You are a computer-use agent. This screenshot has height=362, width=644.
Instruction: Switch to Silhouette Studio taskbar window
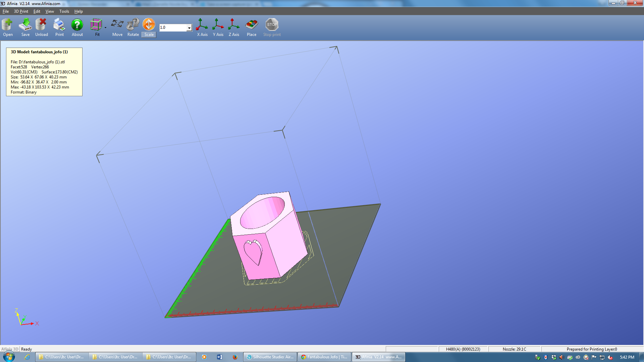click(270, 357)
